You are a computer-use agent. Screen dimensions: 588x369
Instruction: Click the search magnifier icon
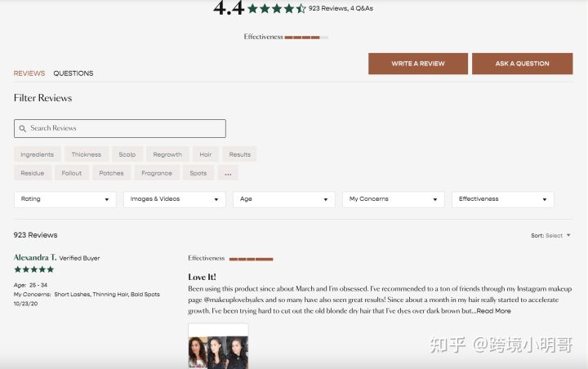coord(23,129)
